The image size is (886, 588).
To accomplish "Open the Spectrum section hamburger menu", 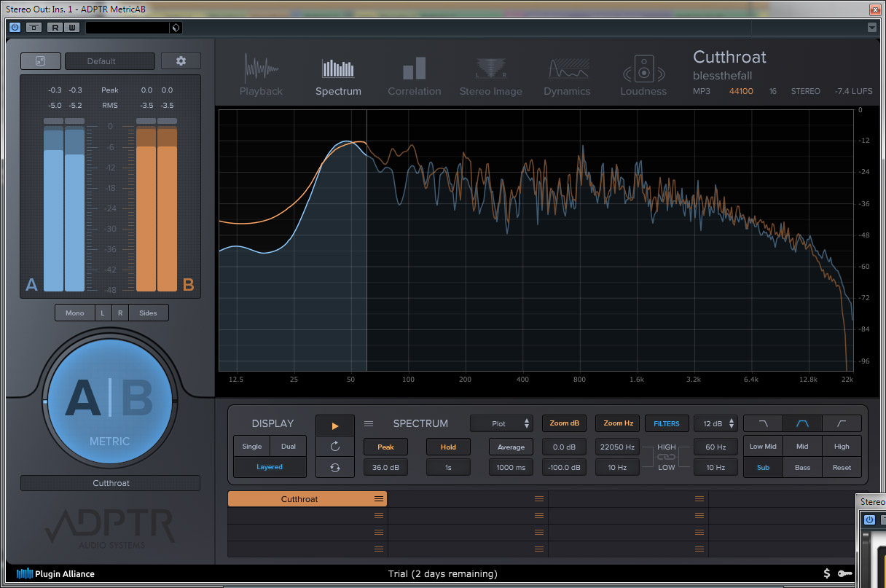I will (369, 423).
